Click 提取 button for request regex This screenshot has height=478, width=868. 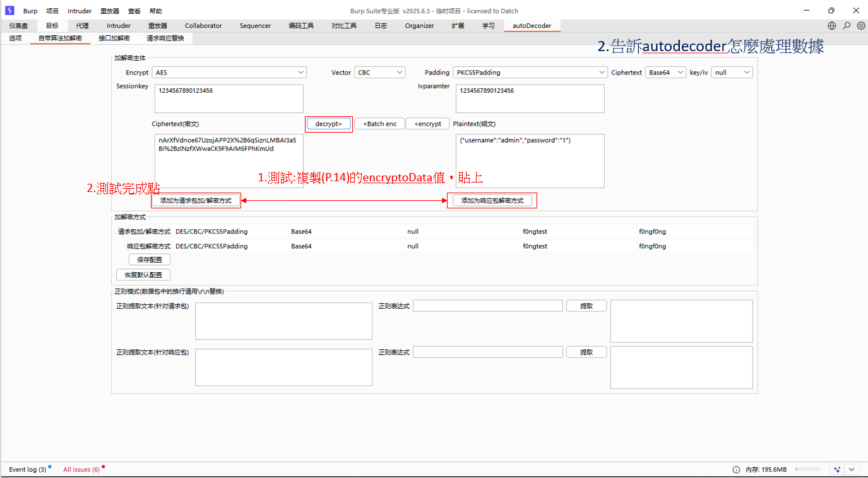tap(586, 306)
